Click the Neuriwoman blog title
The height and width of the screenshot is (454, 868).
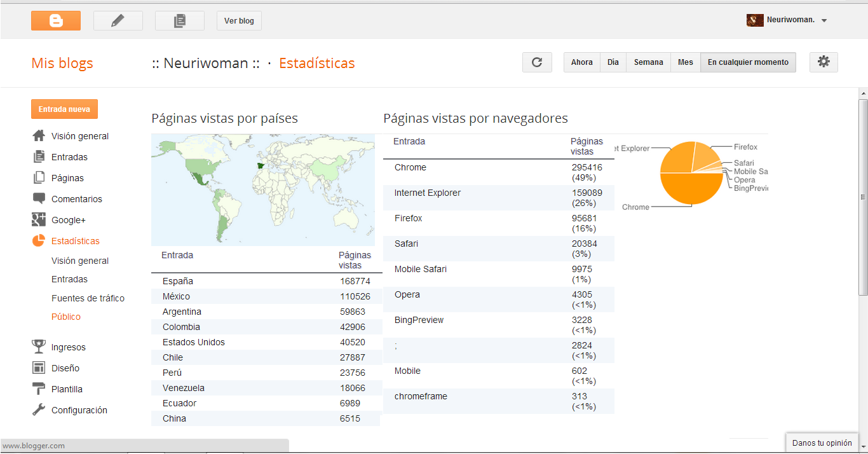point(206,63)
